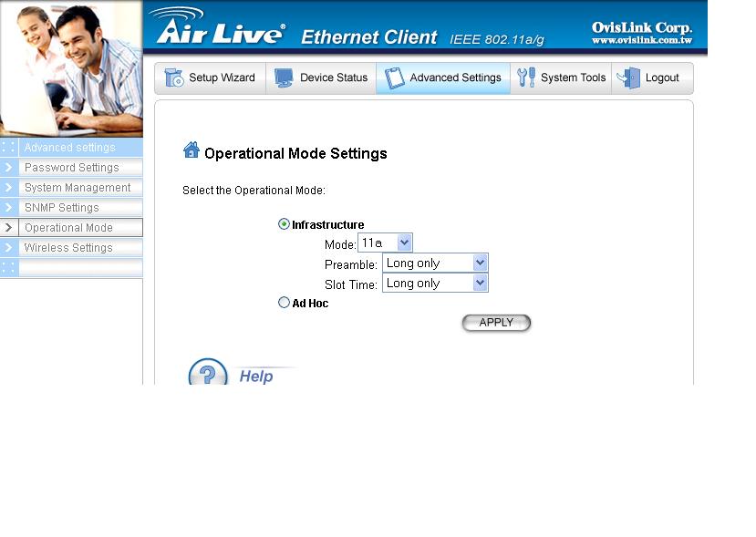Click the Advanced Settings clipboard icon
The width and height of the screenshot is (756, 537).
coord(394,77)
